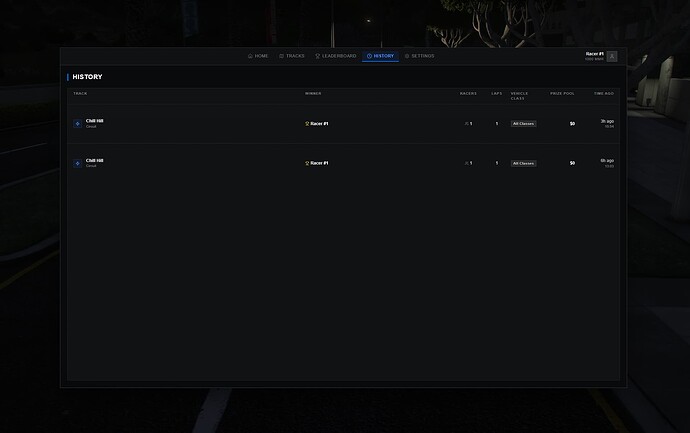Screen dimensions: 690x433
Task: Click the Track column header
Action: tap(80, 93)
